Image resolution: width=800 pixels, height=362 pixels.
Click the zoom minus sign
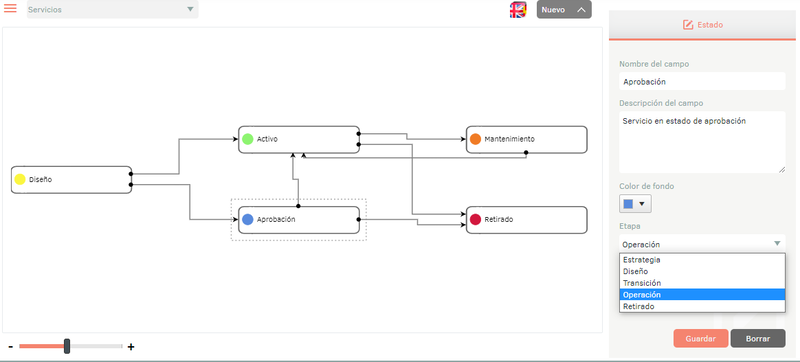[11, 347]
